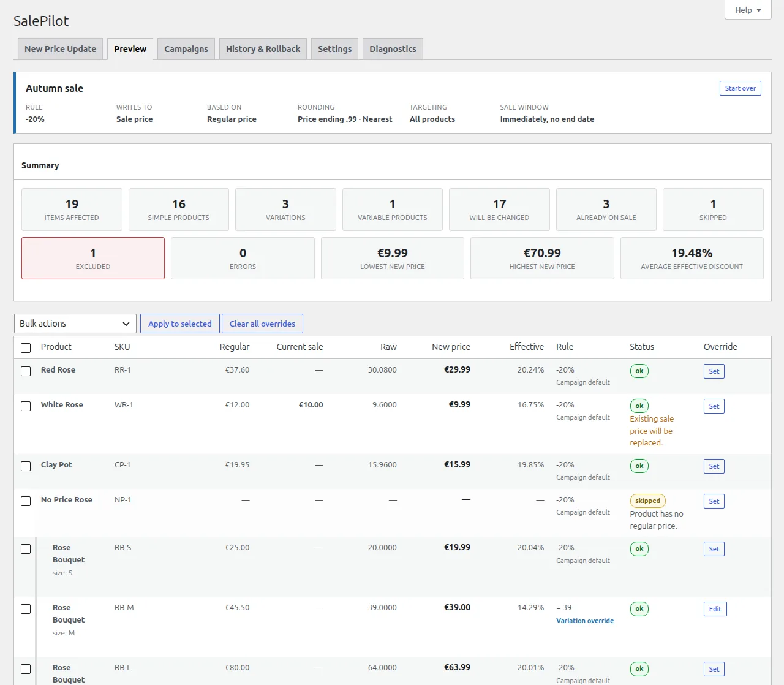This screenshot has height=685, width=784.
Task: Click the New price column header
Action: (x=451, y=347)
